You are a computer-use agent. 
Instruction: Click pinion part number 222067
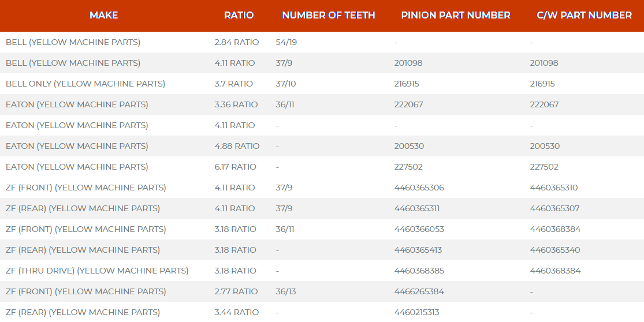tap(409, 104)
